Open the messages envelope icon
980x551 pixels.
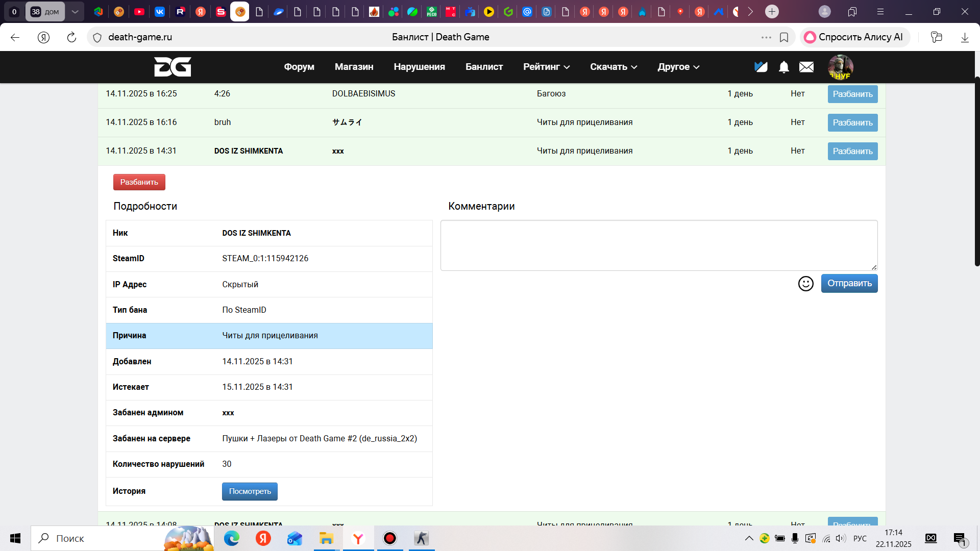click(806, 67)
